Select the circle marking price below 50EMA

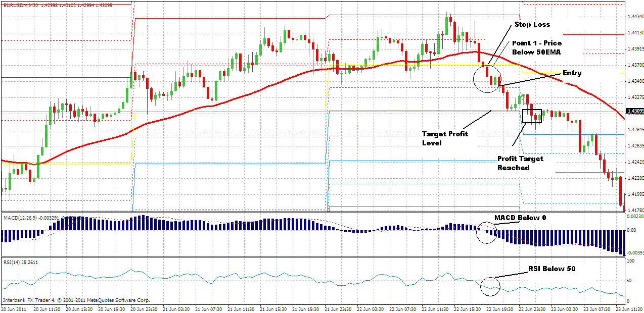[486, 80]
